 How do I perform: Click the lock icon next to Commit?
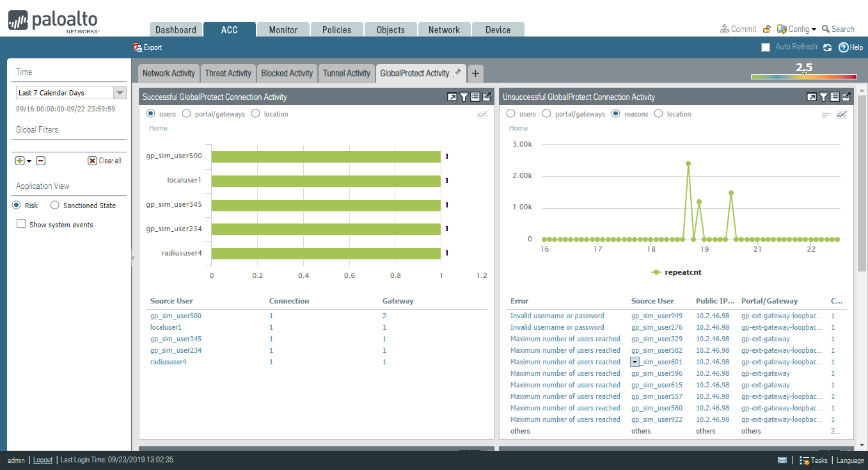[x=766, y=29]
